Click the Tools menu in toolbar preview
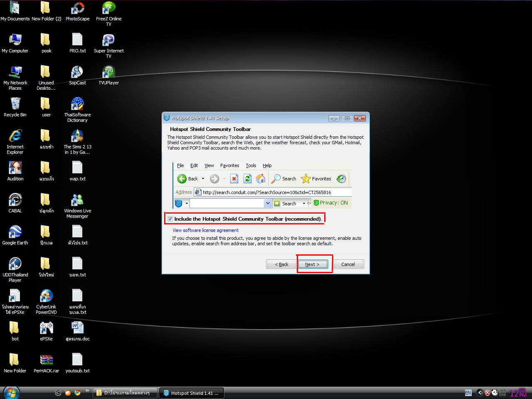Screen dimensions: 532x399 pyautogui.click(x=251, y=165)
